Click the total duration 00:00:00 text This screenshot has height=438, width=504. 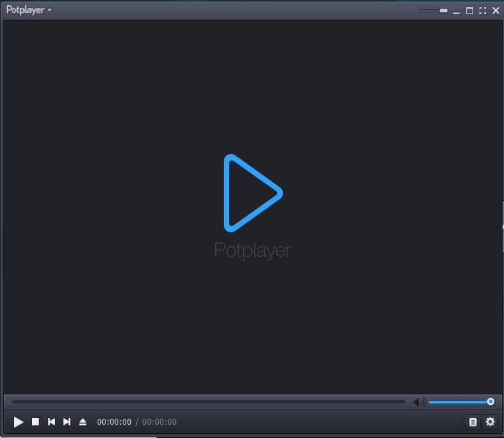tap(159, 421)
